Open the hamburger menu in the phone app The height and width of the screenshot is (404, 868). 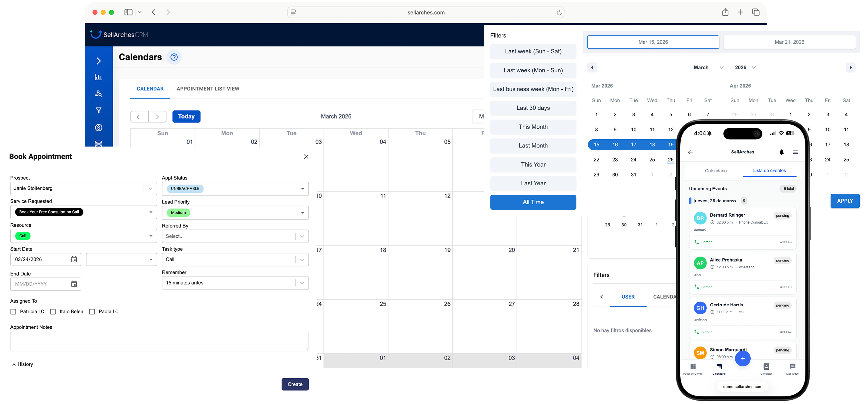pyautogui.click(x=795, y=152)
